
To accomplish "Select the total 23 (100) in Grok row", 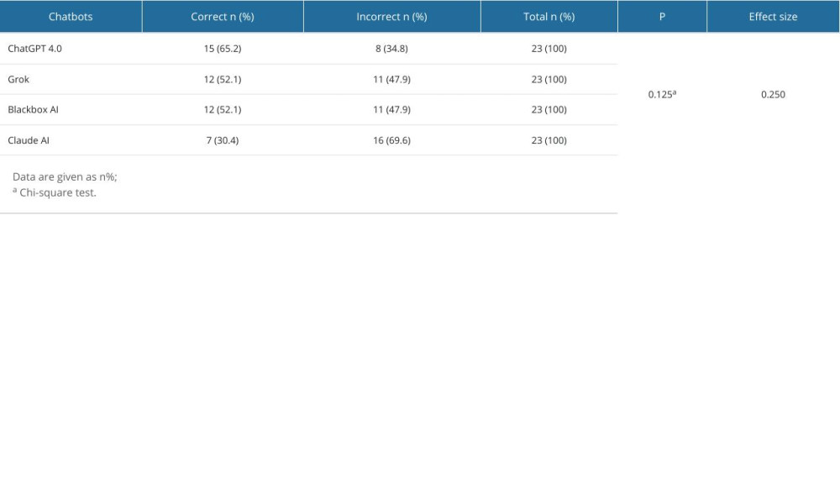I will click(549, 79).
